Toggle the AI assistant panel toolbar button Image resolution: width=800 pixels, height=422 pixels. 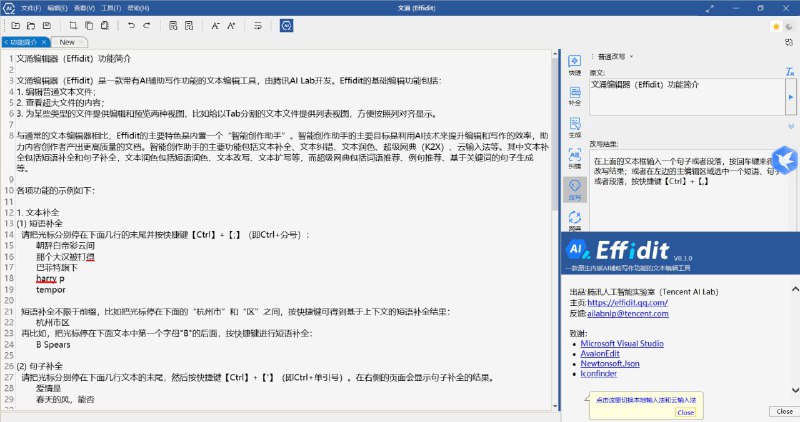(x=286, y=24)
